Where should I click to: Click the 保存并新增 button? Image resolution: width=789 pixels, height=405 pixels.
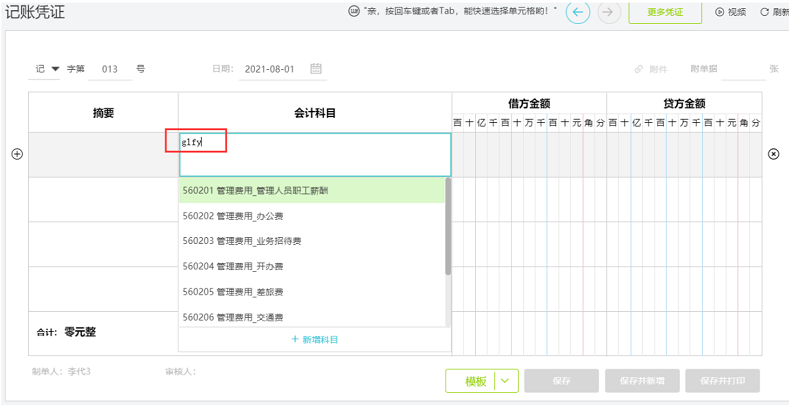643,381
